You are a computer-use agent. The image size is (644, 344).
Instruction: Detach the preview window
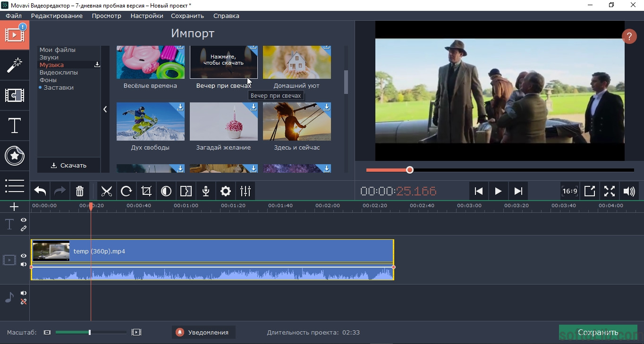(x=590, y=191)
